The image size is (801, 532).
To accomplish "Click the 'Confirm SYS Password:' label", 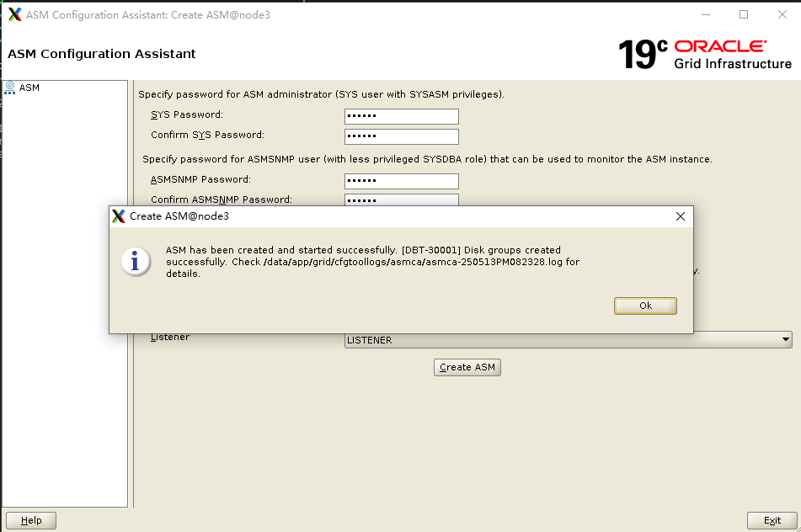I will [207, 135].
